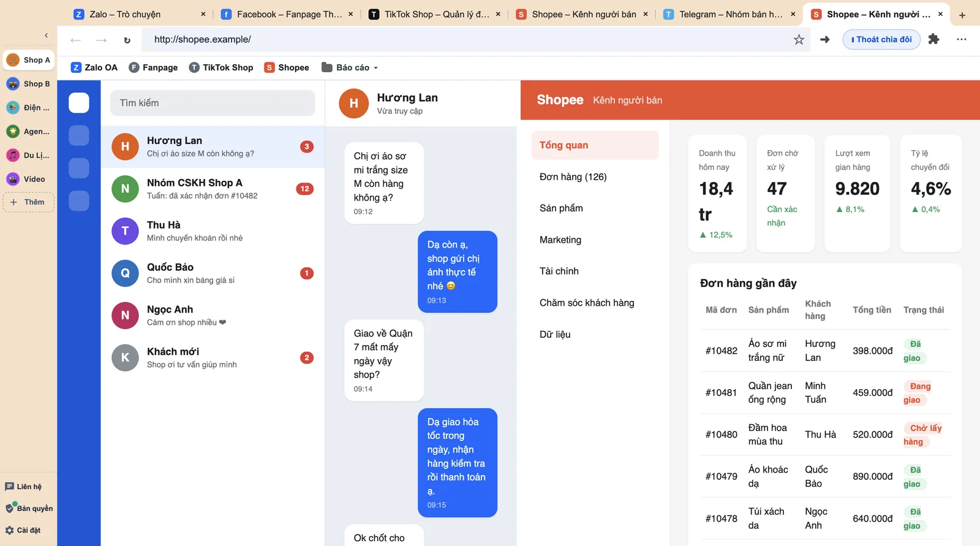
Task: Open Quốc Bảo conversation
Action: (213, 273)
